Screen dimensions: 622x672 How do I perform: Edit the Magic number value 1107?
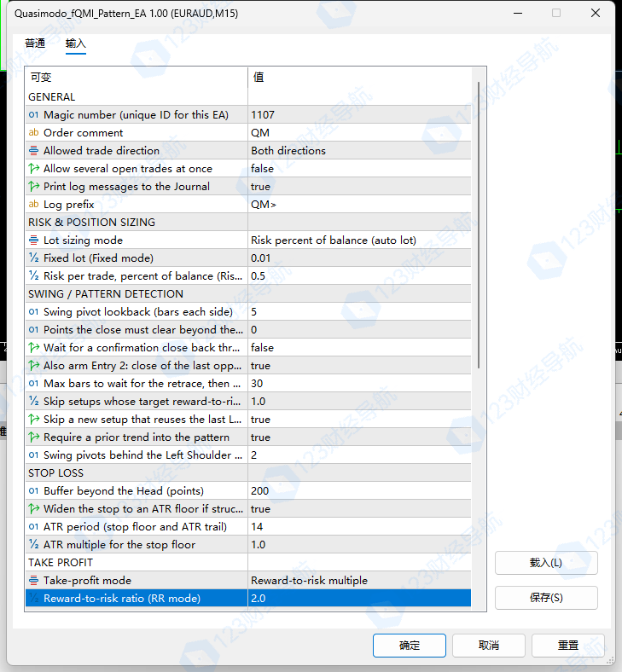pos(359,115)
